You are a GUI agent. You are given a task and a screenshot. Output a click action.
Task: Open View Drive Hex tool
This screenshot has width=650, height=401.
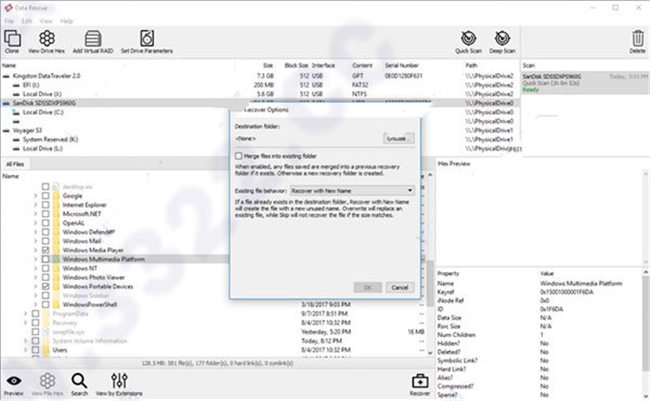point(46,41)
